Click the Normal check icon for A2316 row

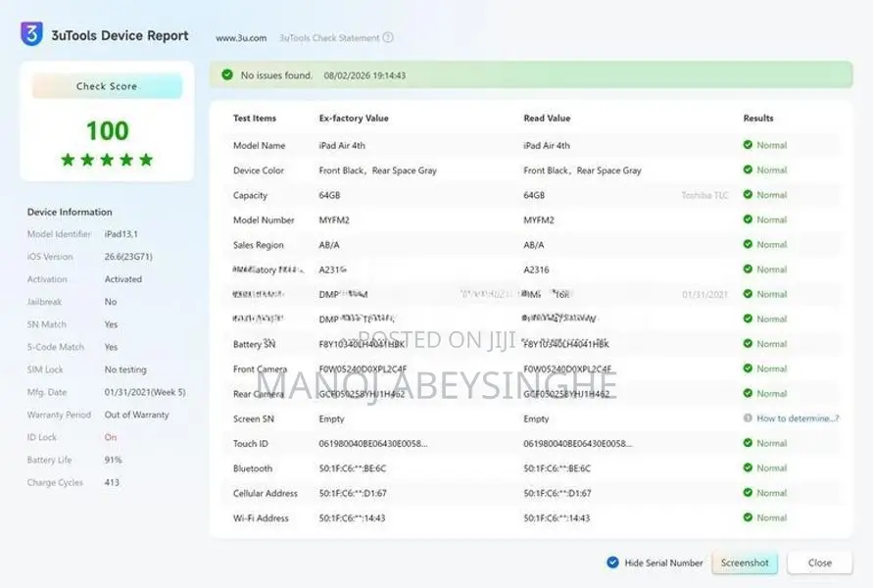[748, 269]
